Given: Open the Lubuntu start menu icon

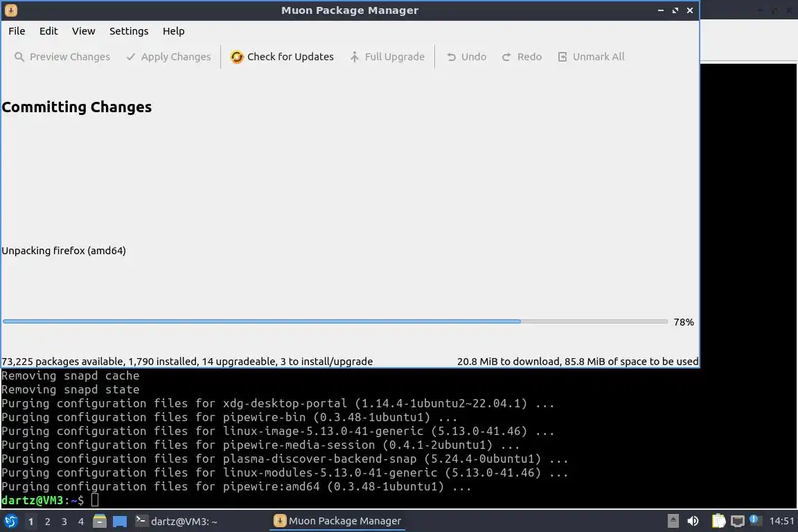Looking at the screenshot, I should (x=10, y=521).
